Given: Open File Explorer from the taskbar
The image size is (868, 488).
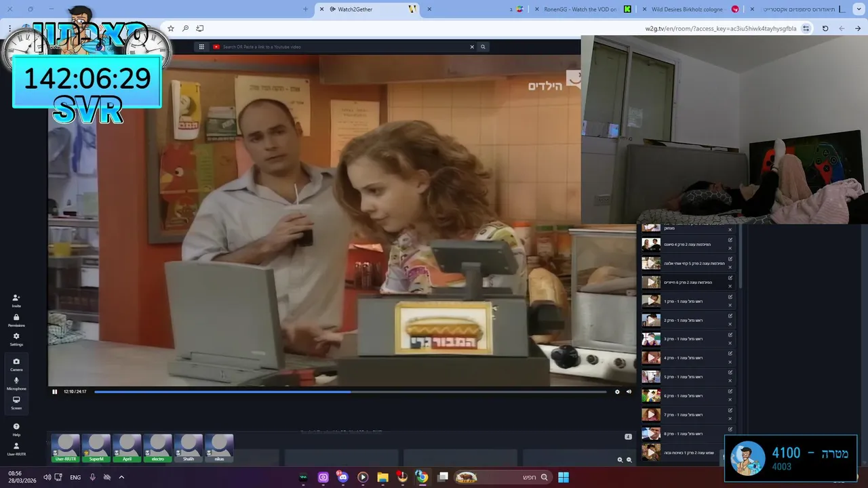Looking at the screenshot, I should 382,477.
